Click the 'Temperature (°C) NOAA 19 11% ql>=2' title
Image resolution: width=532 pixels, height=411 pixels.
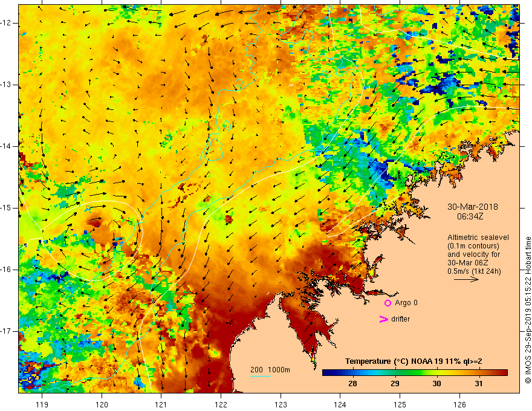414,361
